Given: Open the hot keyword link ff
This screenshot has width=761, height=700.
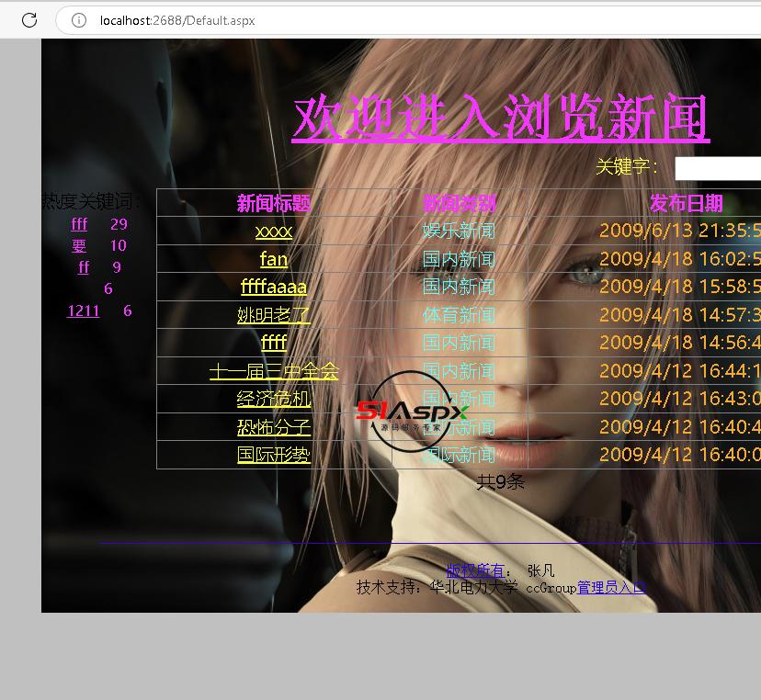Looking at the screenshot, I should 84,266.
